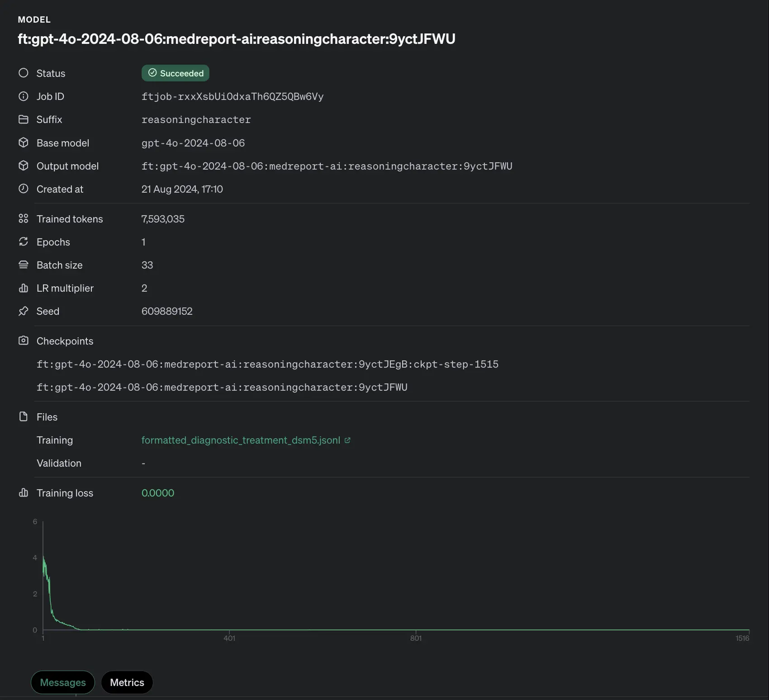Click the Succeeded status badge
This screenshot has width=769, height=700.
(176, 73)
